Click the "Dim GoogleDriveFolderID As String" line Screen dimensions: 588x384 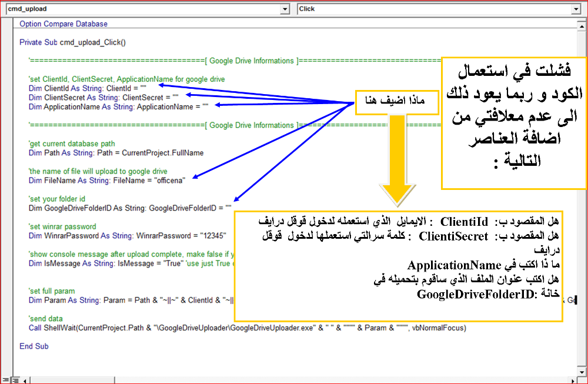pos(130,208)
